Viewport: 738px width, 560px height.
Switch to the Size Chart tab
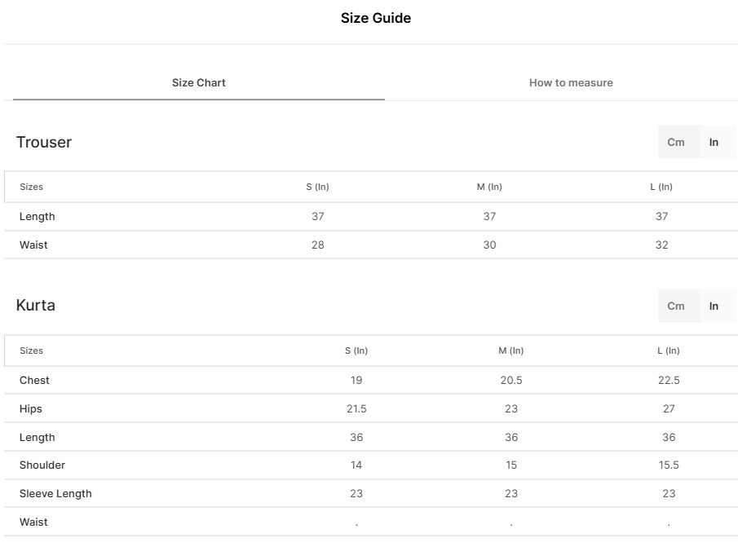pyautogui.click(x=199, y=83)
